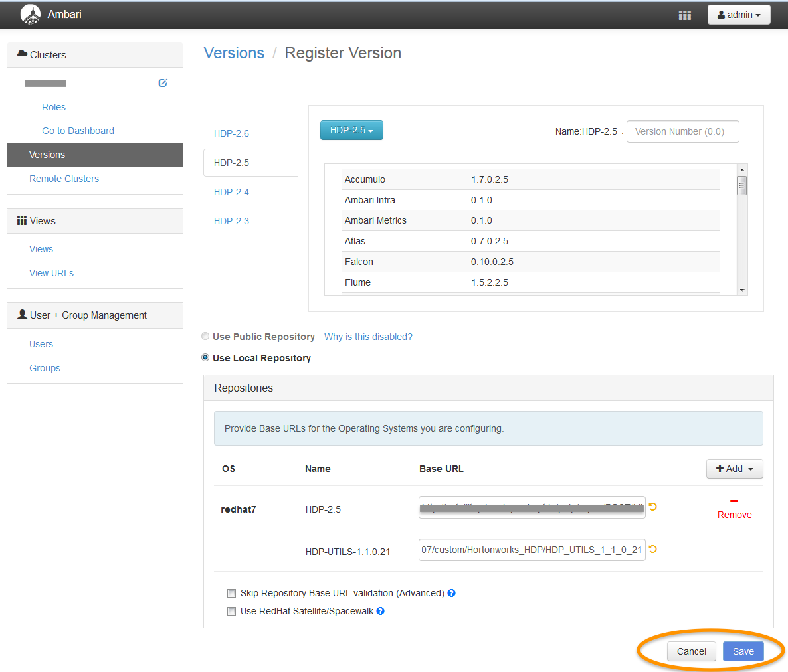Click Remove link for redhat7
This screenshot has height=672, width=788.
[734, 515]
